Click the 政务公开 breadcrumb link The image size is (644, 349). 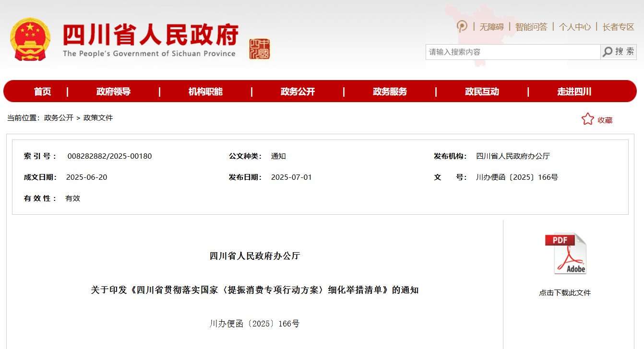point(59,118)
